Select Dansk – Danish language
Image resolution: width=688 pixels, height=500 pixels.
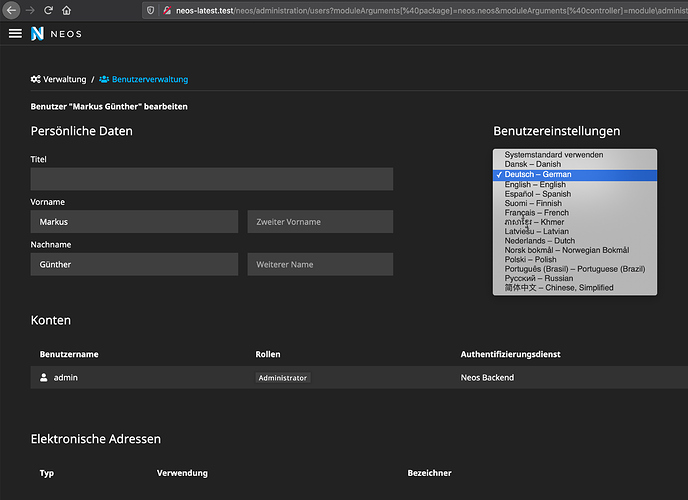575,164
